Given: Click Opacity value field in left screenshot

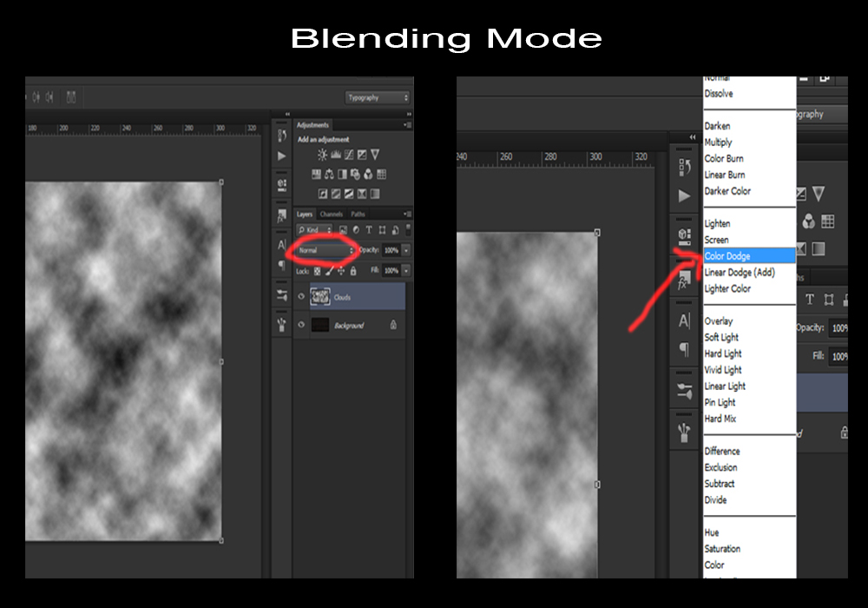Looking at the screenshot, I should point(391,250).
